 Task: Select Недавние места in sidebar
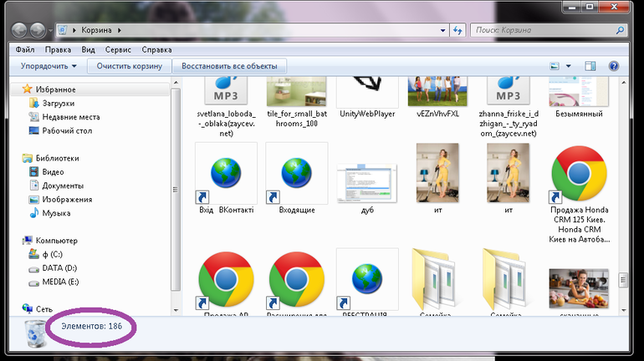(70, 117)
